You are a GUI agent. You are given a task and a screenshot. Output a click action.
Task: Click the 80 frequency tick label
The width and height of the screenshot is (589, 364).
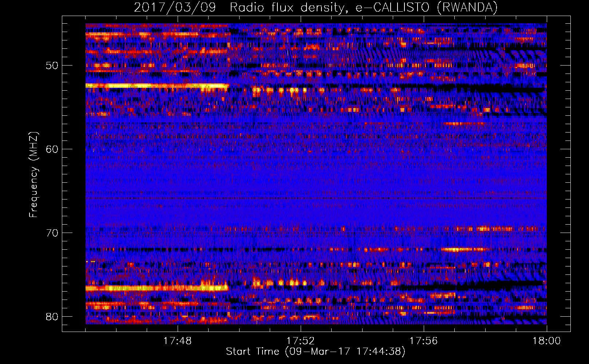coord(52,316)
